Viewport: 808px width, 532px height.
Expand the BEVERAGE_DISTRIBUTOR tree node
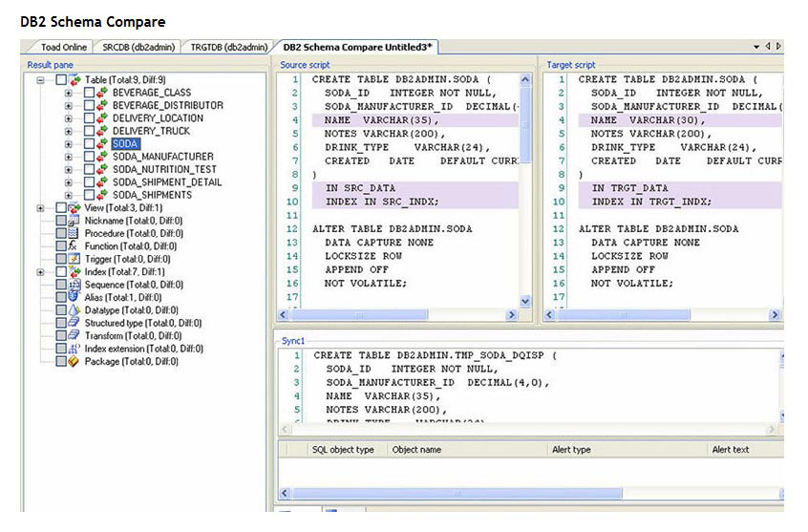[68, 106]
